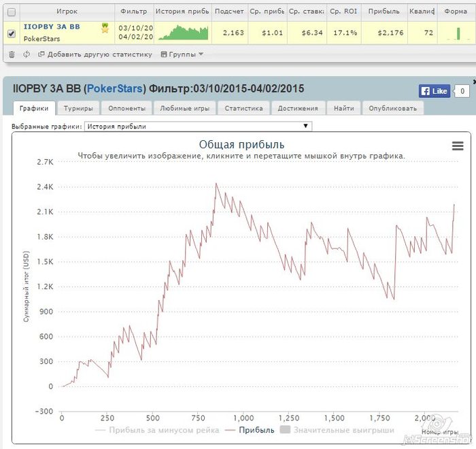
Task: Open the Группы dropdown
Action: [x=182, y=54]
